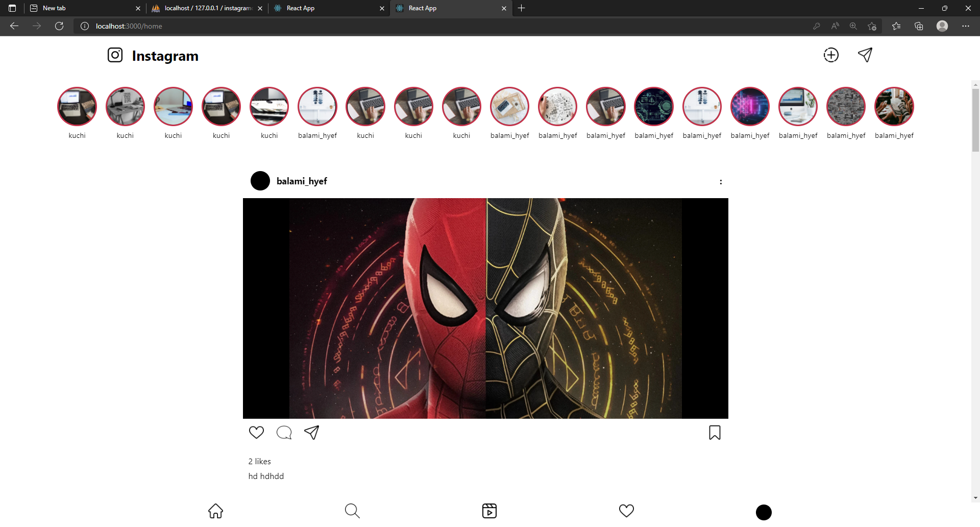Click the page vertical scrollbar thumb
The height and width of the screenshot is (527, 980).
coord(975,120)
